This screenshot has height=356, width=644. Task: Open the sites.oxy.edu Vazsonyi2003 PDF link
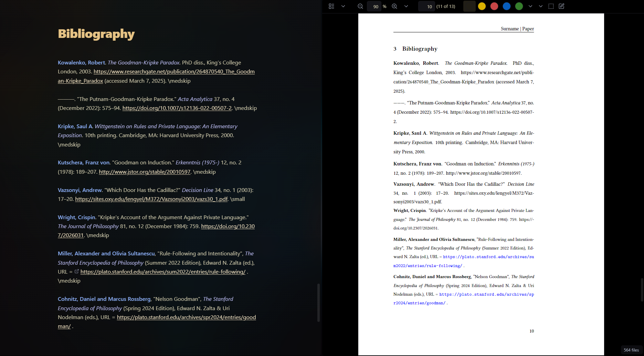click(x=151, y=199)
